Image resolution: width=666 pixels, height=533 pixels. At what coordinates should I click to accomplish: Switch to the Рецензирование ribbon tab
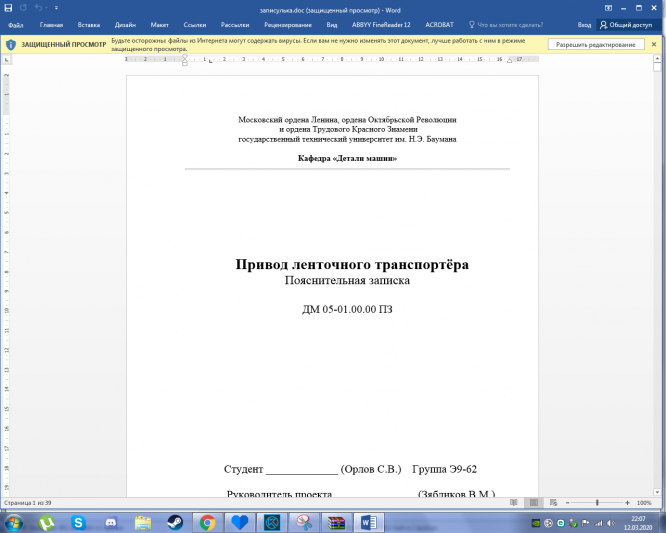288,25
